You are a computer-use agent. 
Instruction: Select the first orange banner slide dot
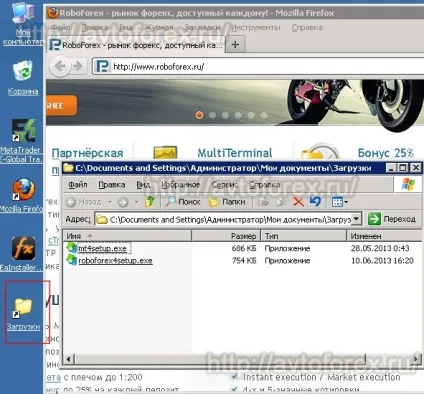(199, 115)
